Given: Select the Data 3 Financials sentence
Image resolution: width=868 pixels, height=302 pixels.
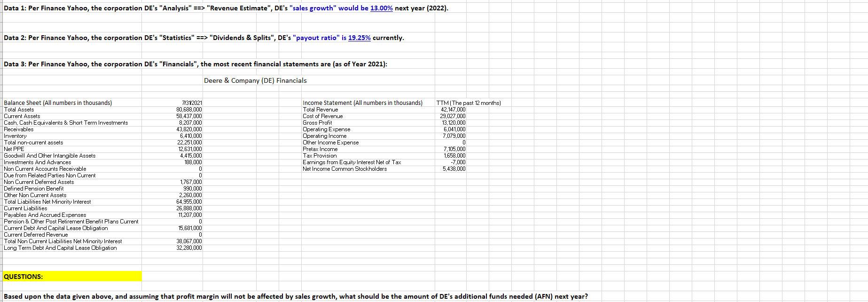Looking at the screenshot, I should click(195, 64).
